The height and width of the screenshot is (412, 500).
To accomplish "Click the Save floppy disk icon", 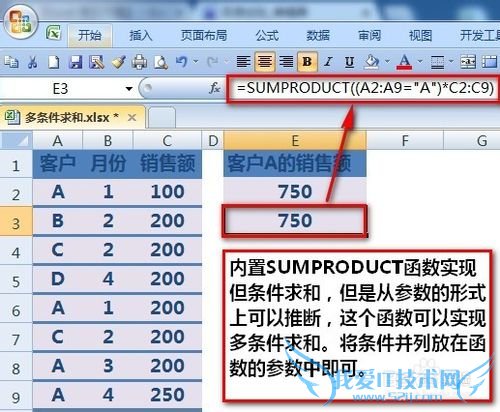I will pyautogui.click(x=75, y=62).
